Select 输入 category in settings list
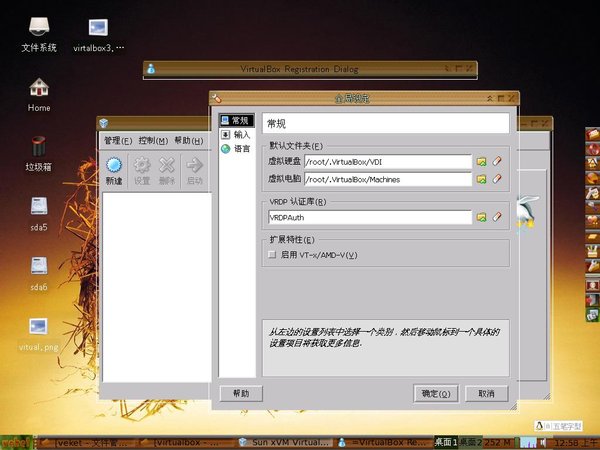The image size is (600, 450). tap(236, 135)
